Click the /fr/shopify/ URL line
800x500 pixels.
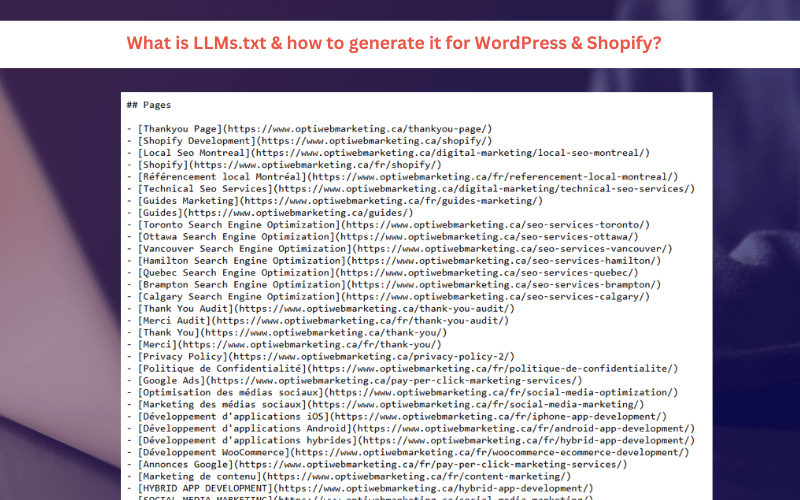tap(284, 165)
